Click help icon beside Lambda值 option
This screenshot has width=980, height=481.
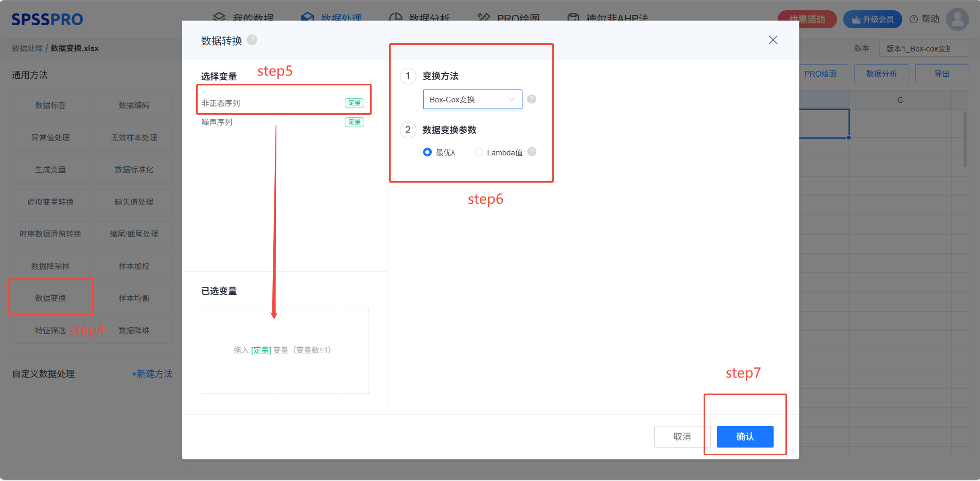(x=532, y=152)
